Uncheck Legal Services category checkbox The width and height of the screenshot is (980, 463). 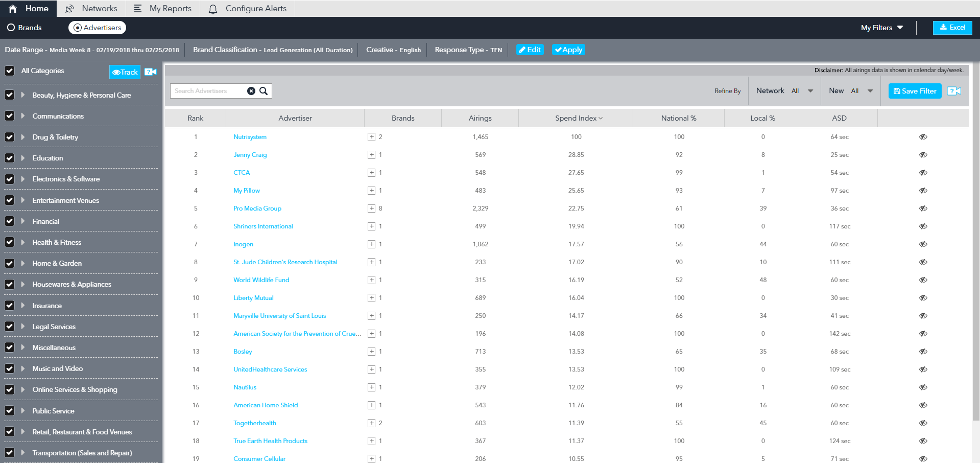9,327
